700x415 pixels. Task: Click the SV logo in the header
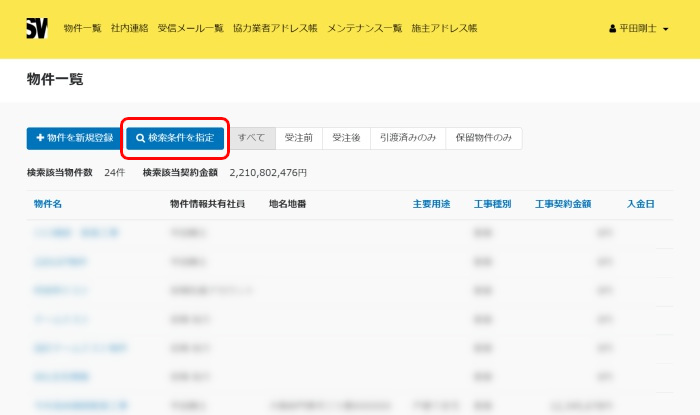point(37,29)
